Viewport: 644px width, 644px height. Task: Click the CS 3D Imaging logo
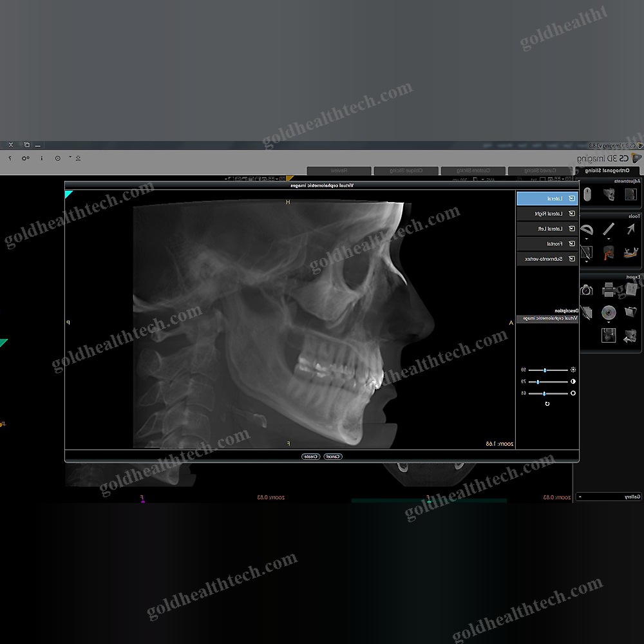[609, 158]
